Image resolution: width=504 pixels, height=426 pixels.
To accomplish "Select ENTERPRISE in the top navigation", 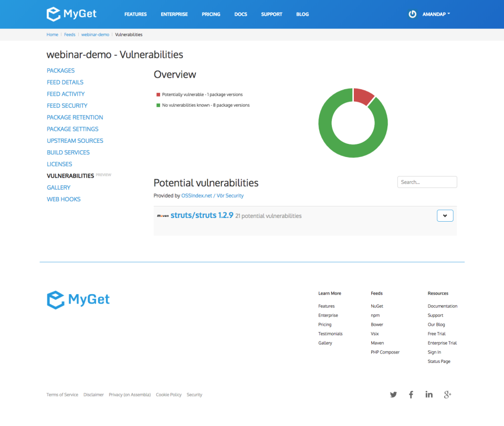I will coord(174,14).
